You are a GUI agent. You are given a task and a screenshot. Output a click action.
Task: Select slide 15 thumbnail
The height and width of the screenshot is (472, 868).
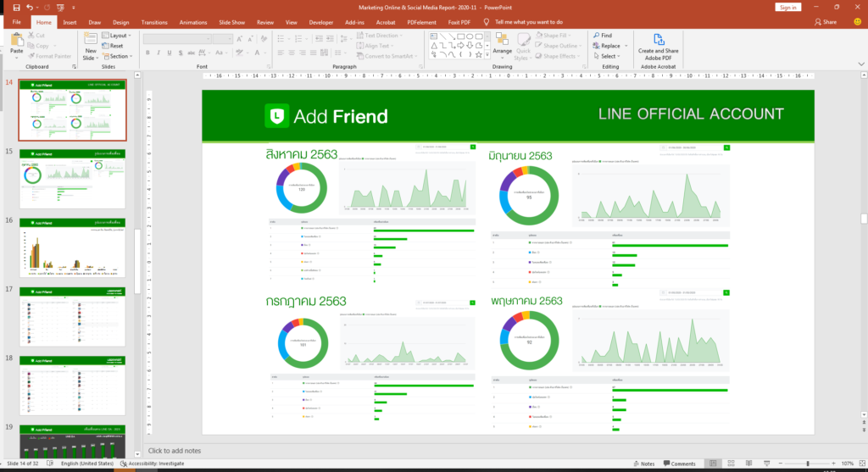pos(73,179)
